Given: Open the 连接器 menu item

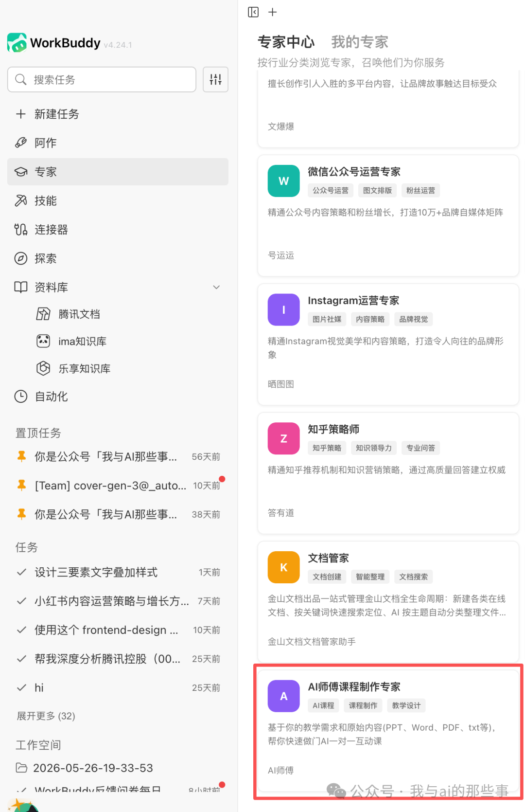Looking at the screenshot, I should click(x=118, y=230).
